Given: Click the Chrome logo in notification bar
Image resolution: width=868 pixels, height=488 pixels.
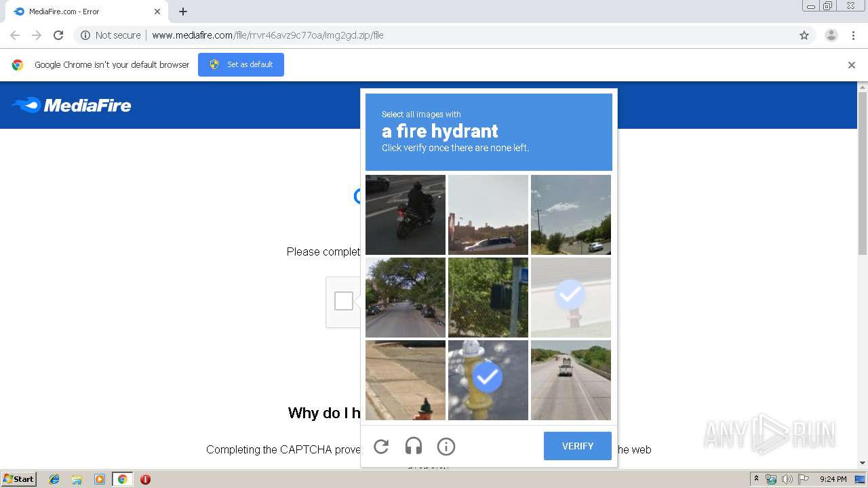Looking at the screenshot, I should coord(18,65).
